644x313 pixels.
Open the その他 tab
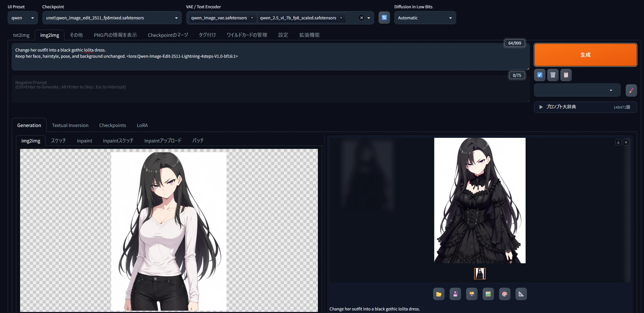76,35
